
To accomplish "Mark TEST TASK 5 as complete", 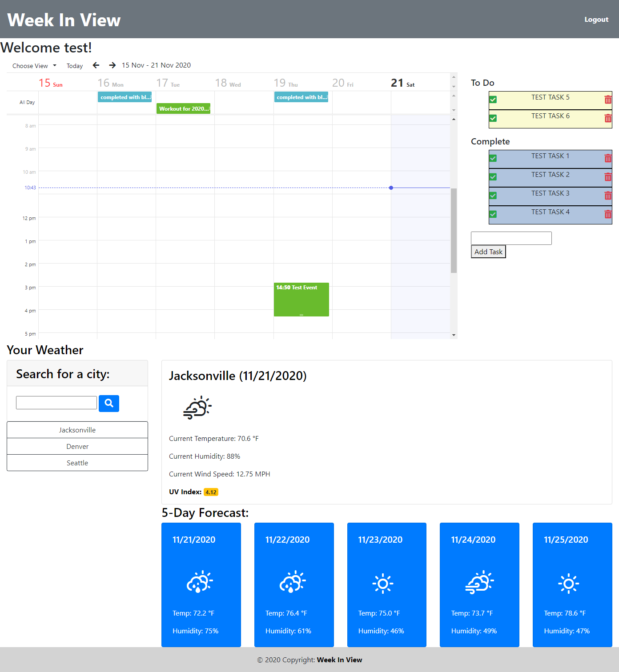I will tap(493, 100).
